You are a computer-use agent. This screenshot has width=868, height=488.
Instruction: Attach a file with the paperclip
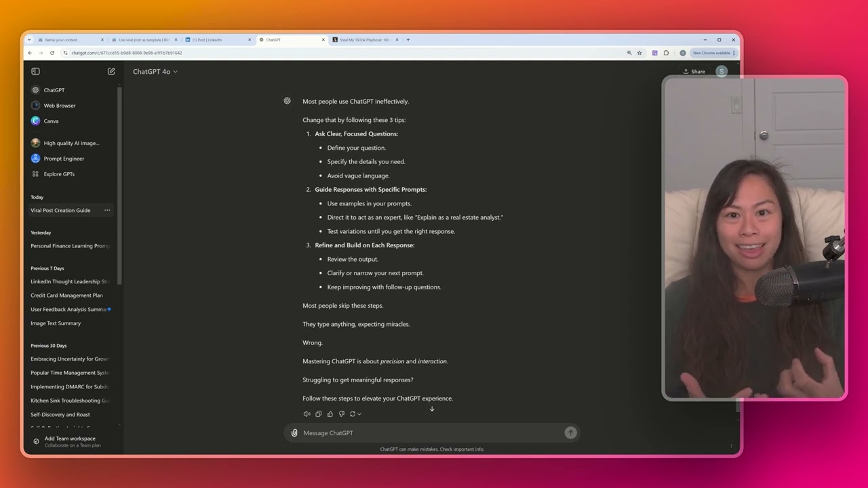pyautogui.click(x=294, y=433)
